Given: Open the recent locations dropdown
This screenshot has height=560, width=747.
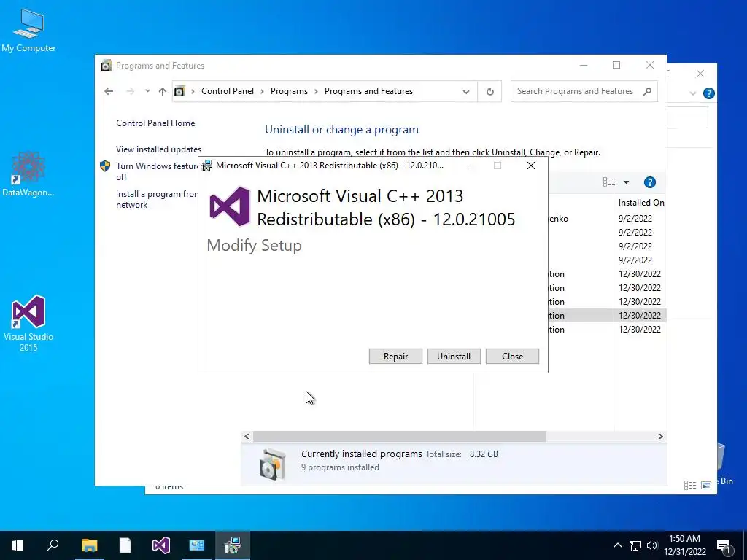Looking at the screenshot, I should tap(147, 91).
